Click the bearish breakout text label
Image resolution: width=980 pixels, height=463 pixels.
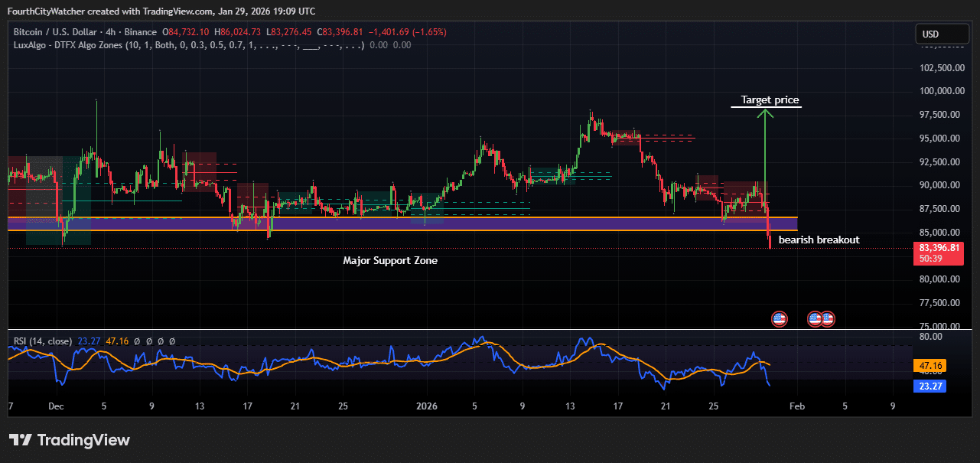(819, 240)
